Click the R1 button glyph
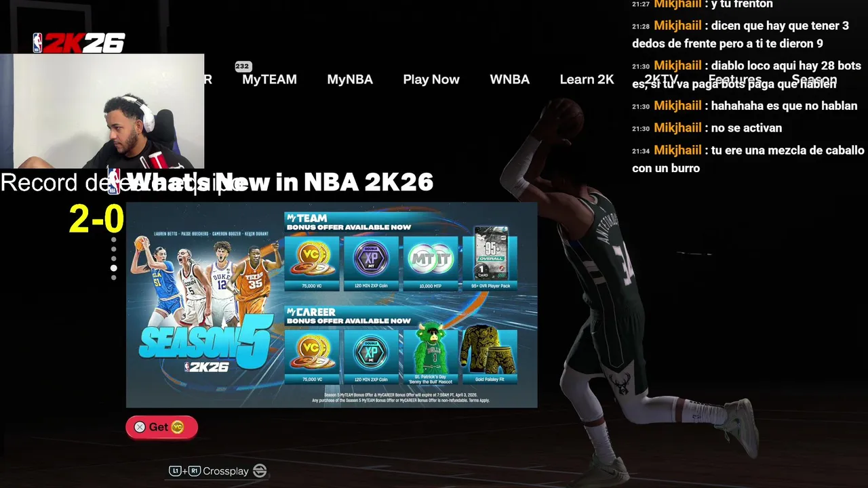The height and width of the screenshot is (488, 868). tap(195, 471)
